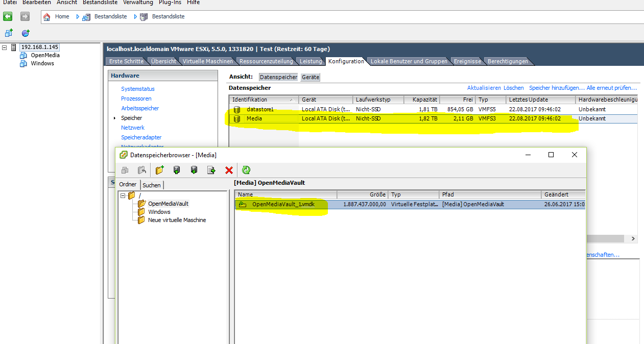644x344 pixels.
Task: Switch to the Ressourcenzuteilung tab
Action: click(266, 61)
